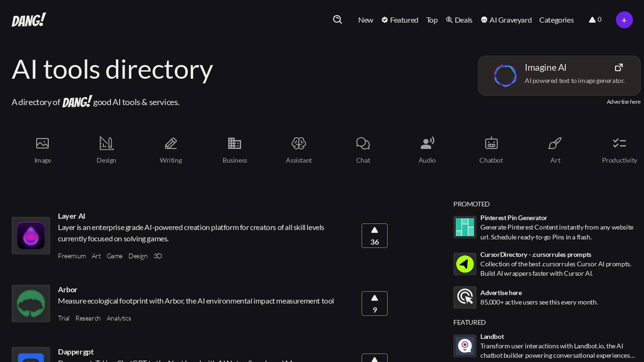Click the Art tag on Layer AI
The image size is (644, 362).
tap(96, 256)
